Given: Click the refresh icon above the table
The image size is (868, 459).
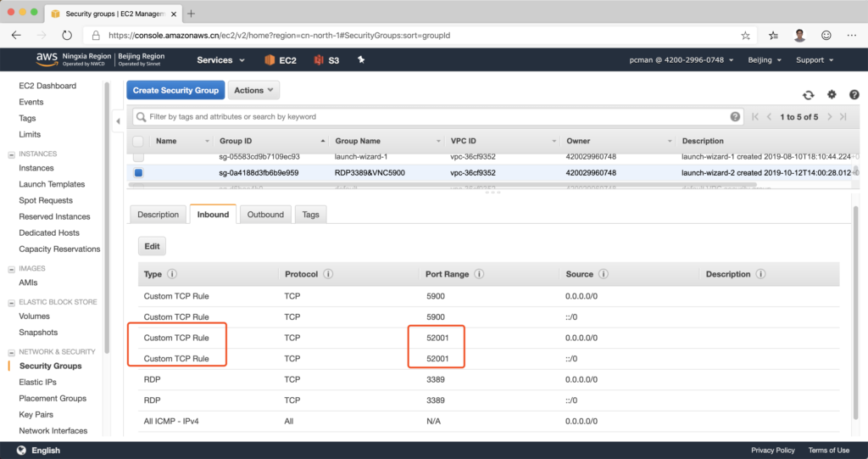Looking at the screenshot, I should point(809,95).
